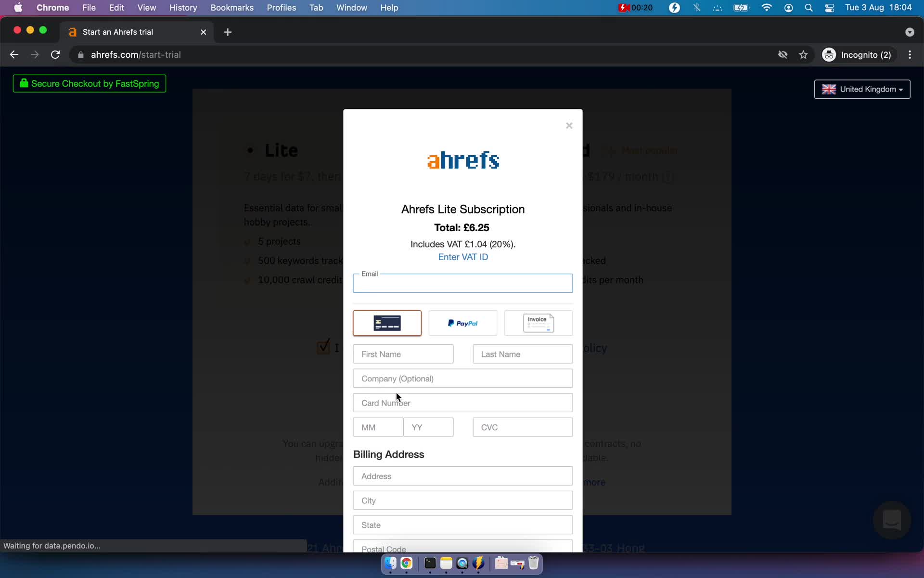Click the Ahrefs logo at top
The image size is (924, 578).
point(462,160)
